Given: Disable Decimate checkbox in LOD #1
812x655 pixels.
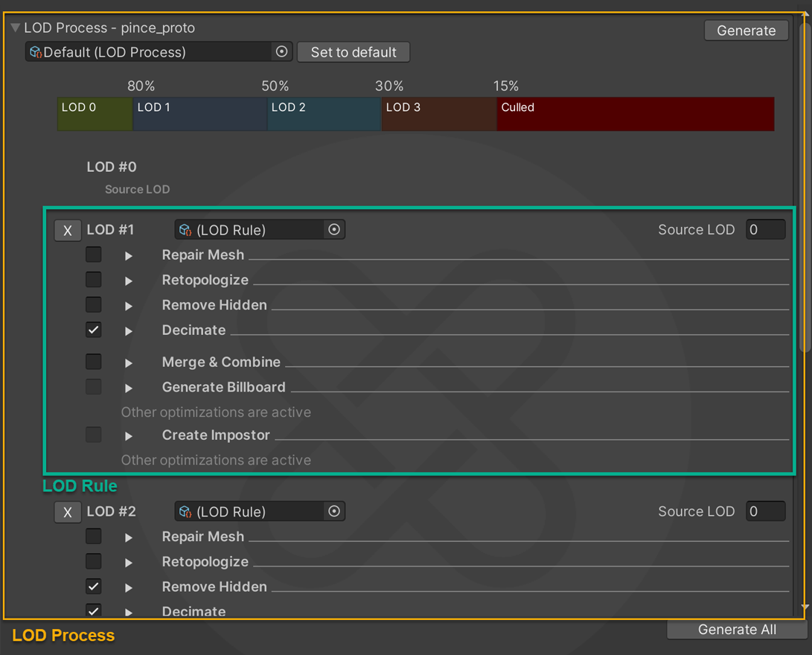Looking at the screenshot, I should click(x=94, y=330).
